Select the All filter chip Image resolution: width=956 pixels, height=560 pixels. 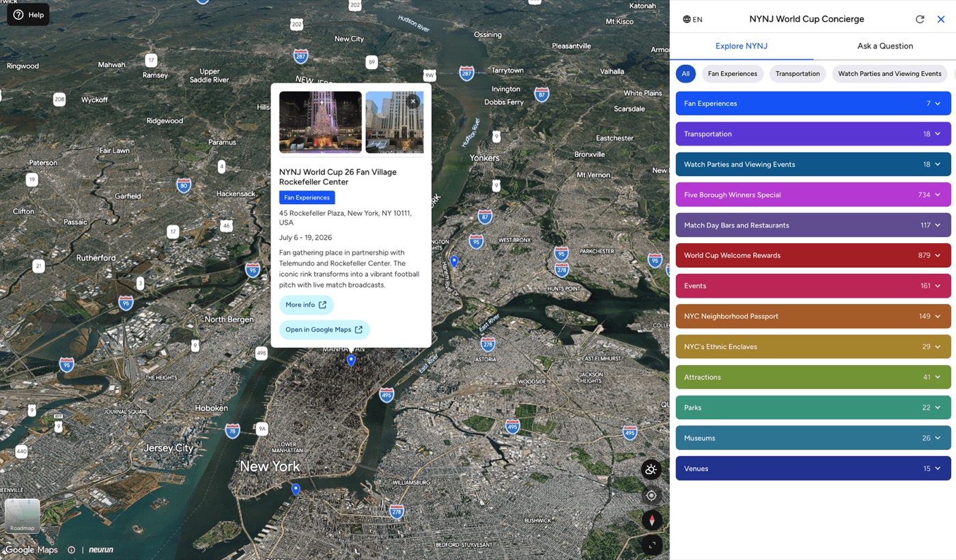pos(686,74)
